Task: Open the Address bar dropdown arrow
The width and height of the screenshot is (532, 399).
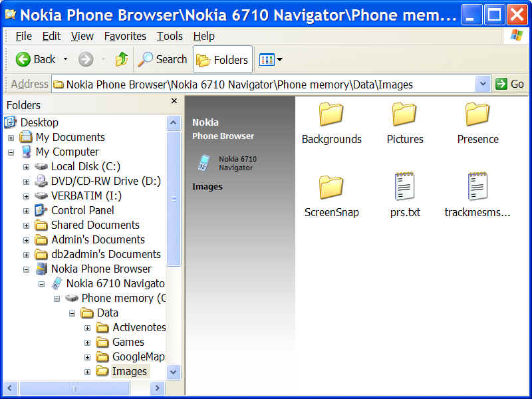Action: click(x=483, y=84)
